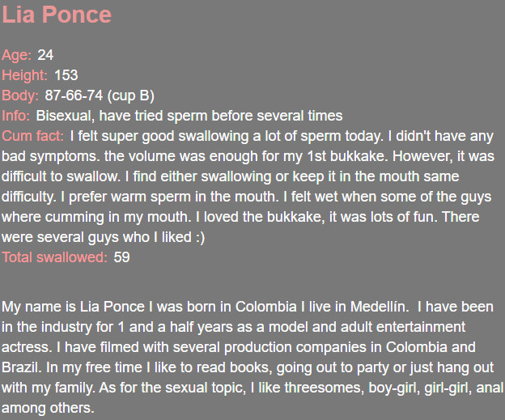Click "My name is Lia Ponce" sentence start
The height and width of the screenshot is (420, 505).
tap(66, 308)
